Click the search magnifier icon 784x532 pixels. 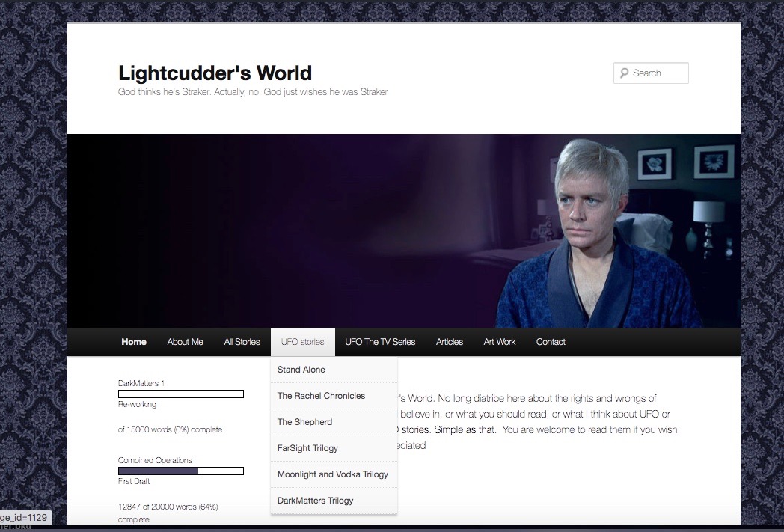click(624, 73)
